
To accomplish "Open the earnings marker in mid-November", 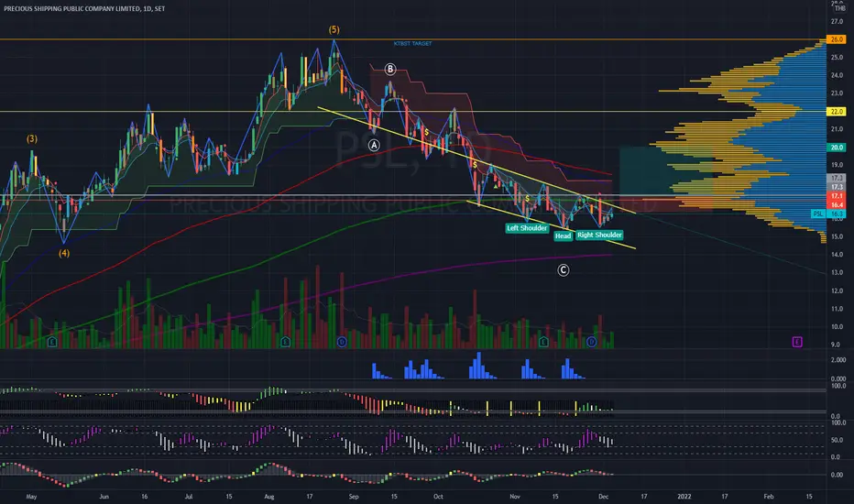I will (543, 342).
